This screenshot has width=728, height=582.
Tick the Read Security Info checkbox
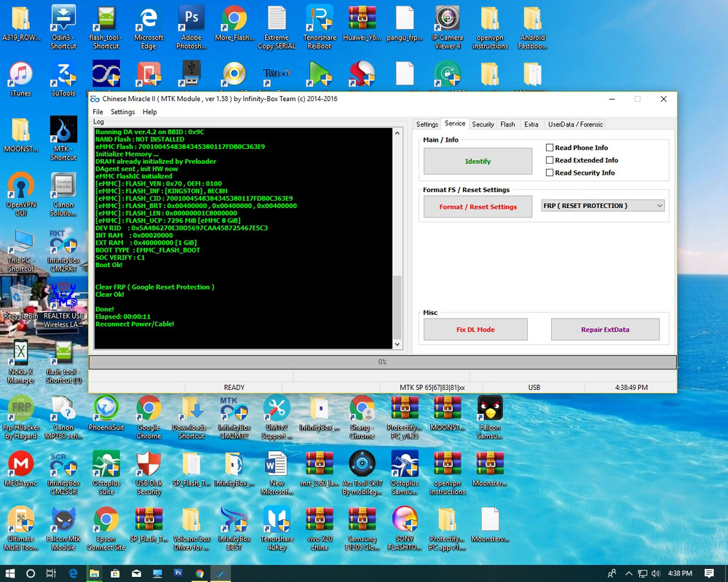click(550, 172)
